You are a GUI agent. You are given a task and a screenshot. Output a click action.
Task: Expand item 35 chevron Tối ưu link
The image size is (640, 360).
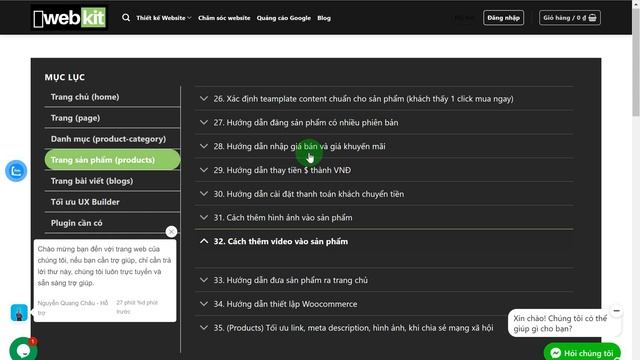click(204, 327)
